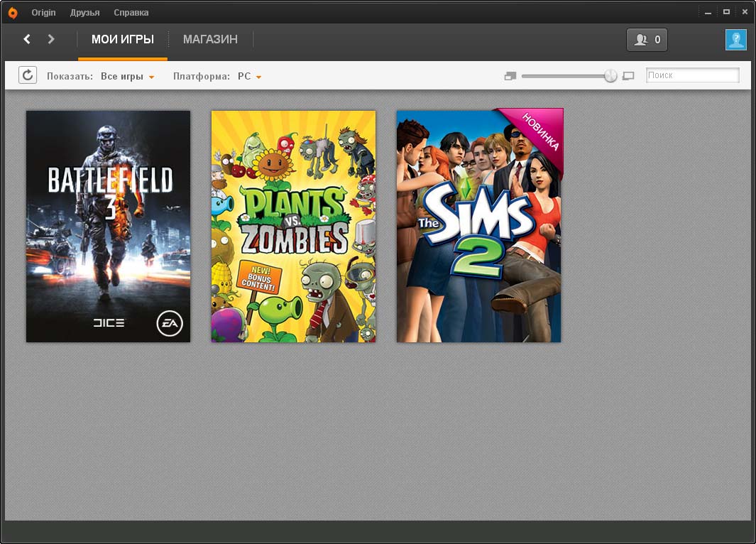Select the Plants vs. Zombies cover
756x544 pixels.
294,226
